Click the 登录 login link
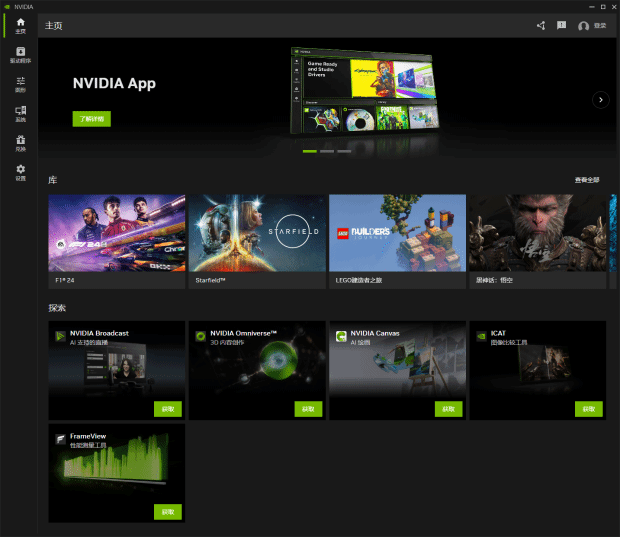This screenshot has height=537, width=620. [600, 26]
